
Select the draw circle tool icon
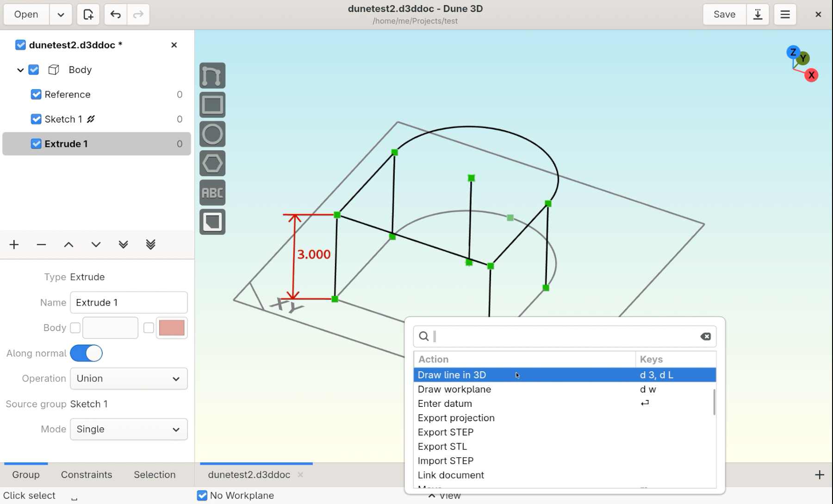(212, 134)
